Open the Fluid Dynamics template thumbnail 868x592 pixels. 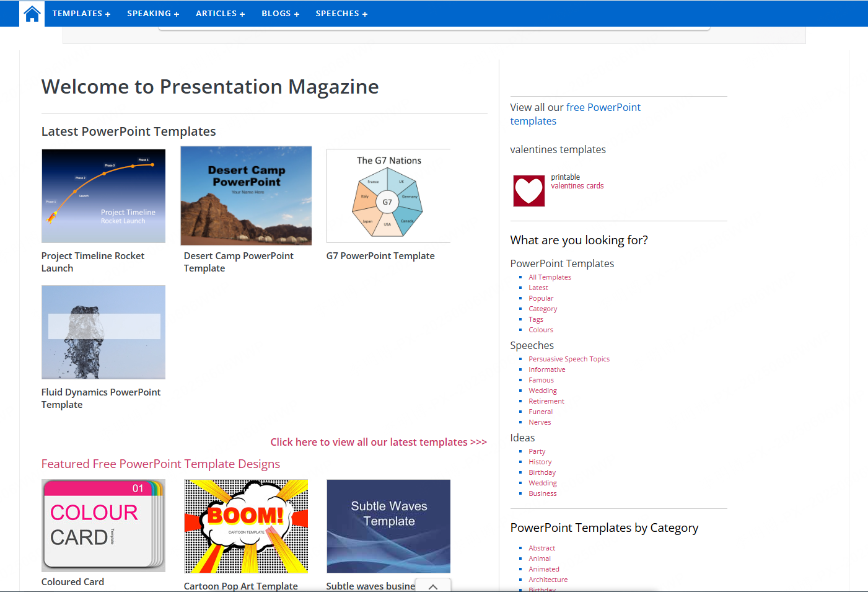coord(103,332)
